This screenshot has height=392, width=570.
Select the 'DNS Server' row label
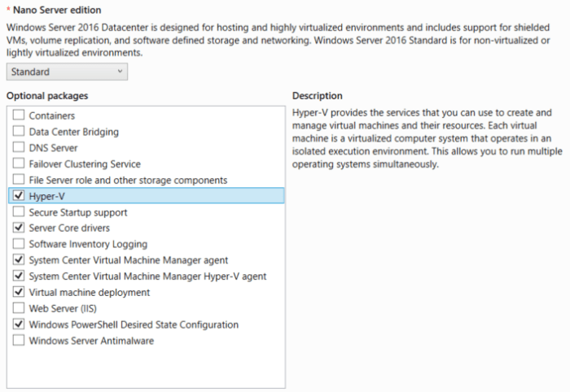(54, 148)
